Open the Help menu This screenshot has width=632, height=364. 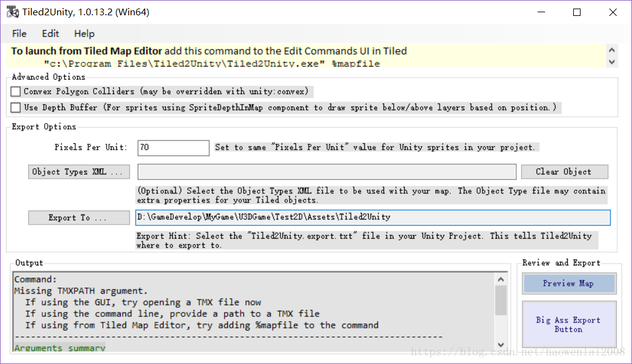point(85,34)
